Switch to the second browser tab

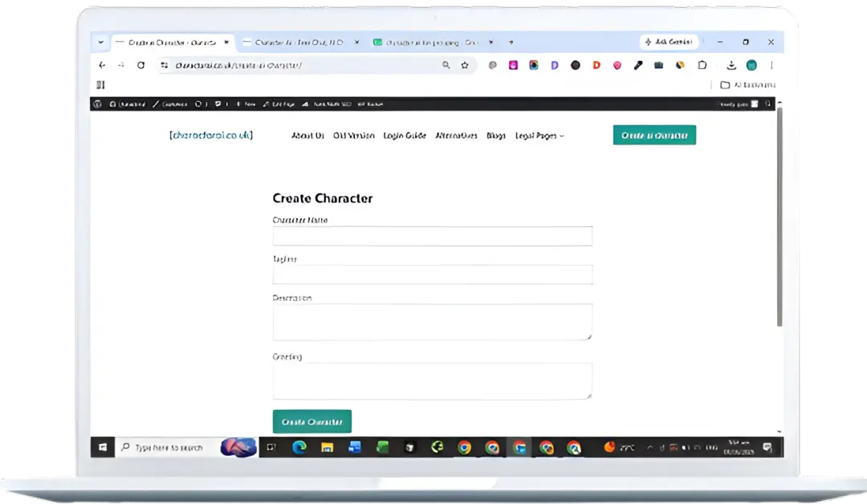click(299, 42)
